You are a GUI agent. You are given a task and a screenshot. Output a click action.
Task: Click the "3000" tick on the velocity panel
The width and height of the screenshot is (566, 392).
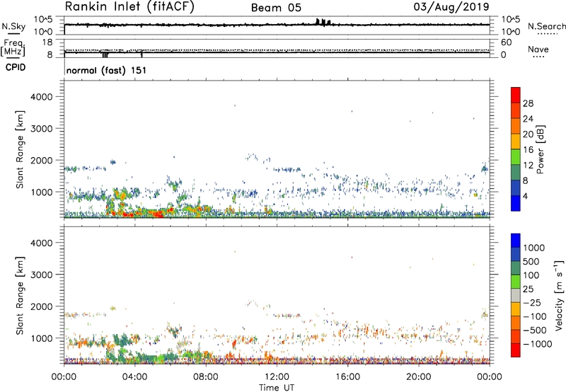41,275
